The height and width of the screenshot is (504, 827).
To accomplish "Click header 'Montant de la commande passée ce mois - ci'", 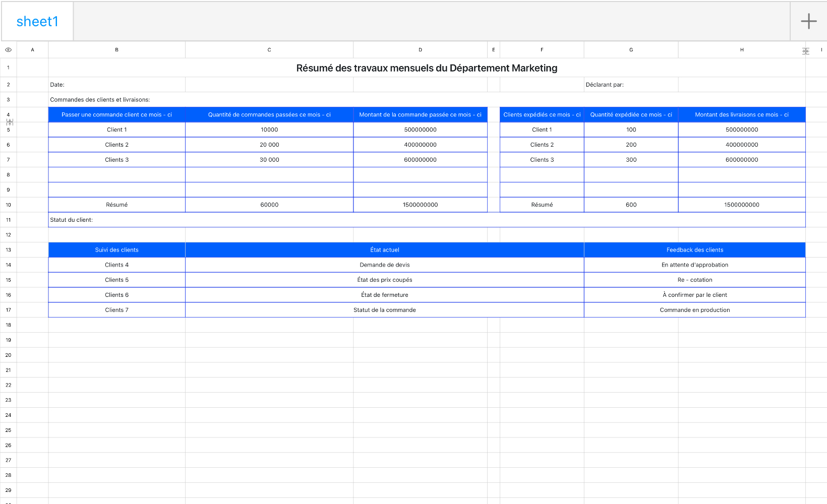I will (420, 115).
